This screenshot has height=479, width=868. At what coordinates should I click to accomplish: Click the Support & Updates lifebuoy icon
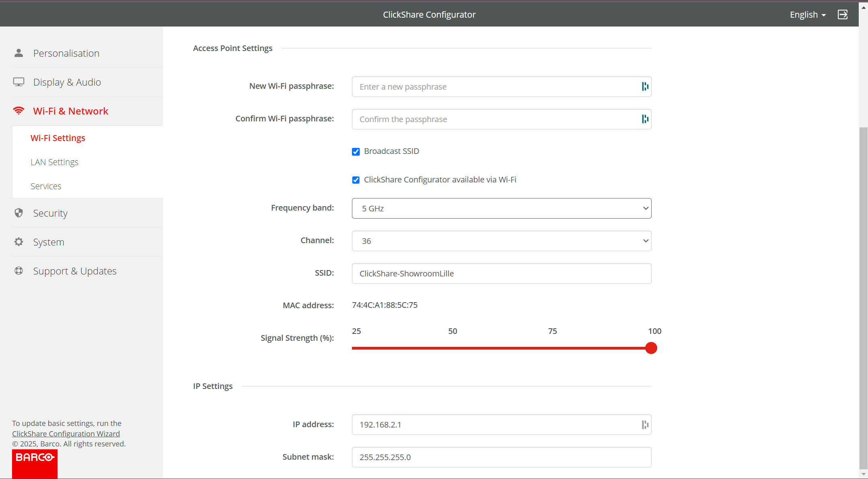(19, 271)
